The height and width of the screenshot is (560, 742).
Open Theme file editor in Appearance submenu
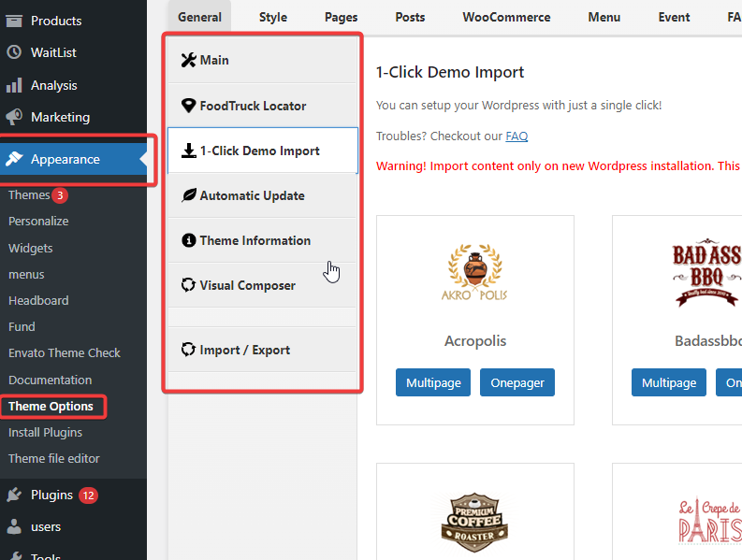tap(54, 458)
